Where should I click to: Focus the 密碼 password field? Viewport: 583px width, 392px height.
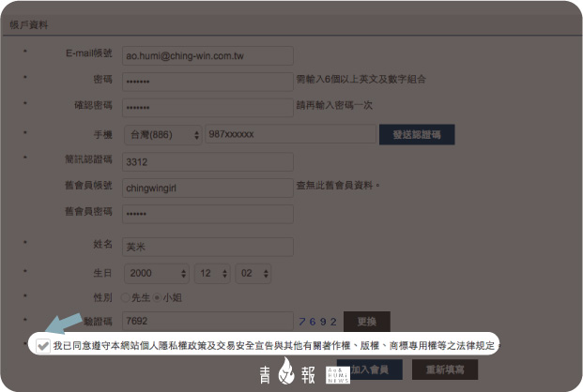[207, 82]
